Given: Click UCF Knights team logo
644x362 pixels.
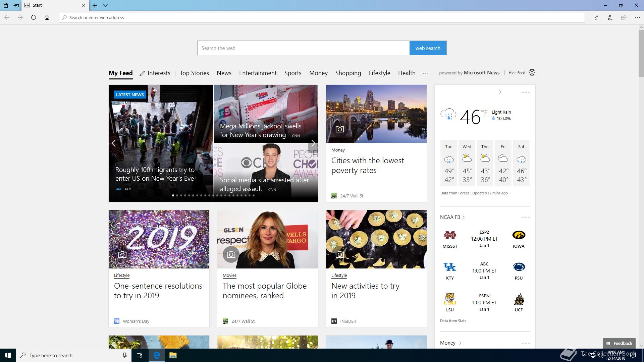Looking at the screenshot, I should [519, 299].
